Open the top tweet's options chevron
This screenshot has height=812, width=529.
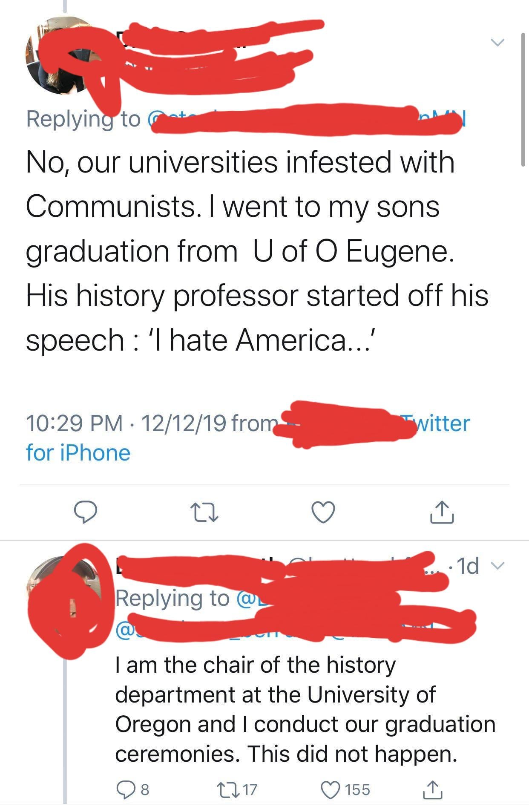click(497, 43)
